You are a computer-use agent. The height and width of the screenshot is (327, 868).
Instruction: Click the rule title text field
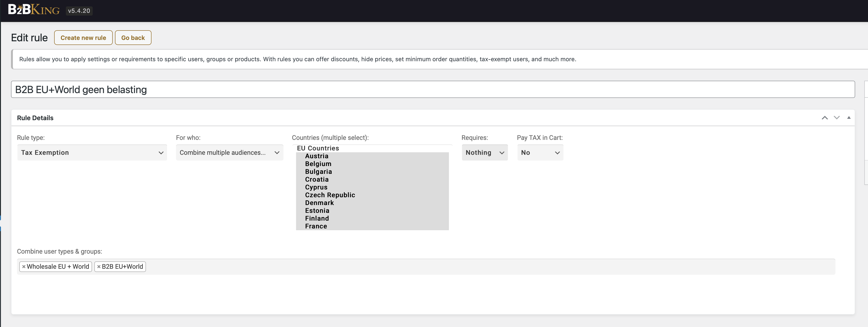pos(433,90)
